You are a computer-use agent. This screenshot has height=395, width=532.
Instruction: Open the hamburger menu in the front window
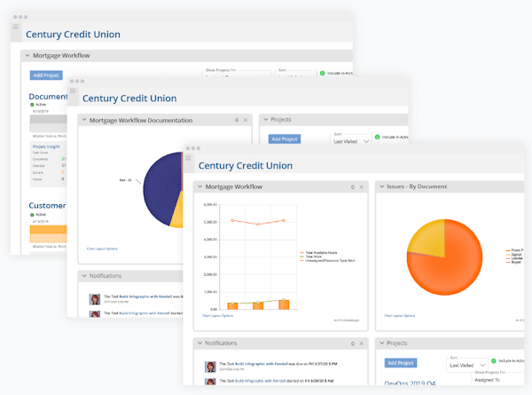tap(188, 158)
